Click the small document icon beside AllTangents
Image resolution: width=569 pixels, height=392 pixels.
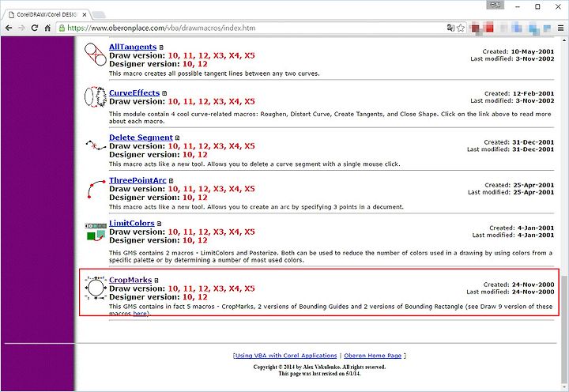pos(161,47)
